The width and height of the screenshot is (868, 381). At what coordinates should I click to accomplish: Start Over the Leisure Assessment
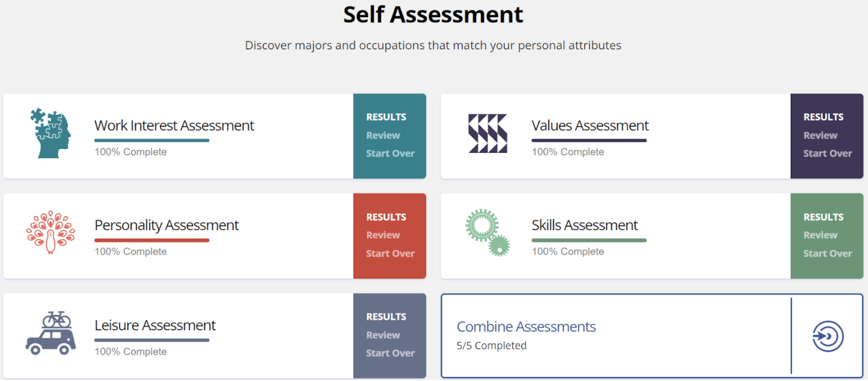pyautogui.click(x=390, y=353)
